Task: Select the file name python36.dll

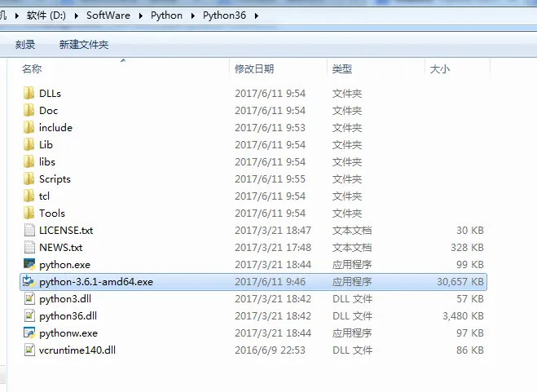Action: [68, 316]
